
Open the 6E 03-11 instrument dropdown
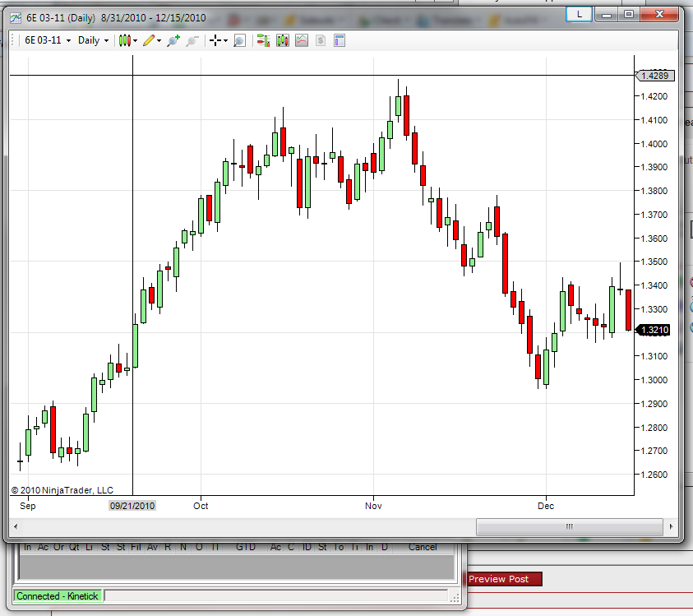(x=48, y=40)
